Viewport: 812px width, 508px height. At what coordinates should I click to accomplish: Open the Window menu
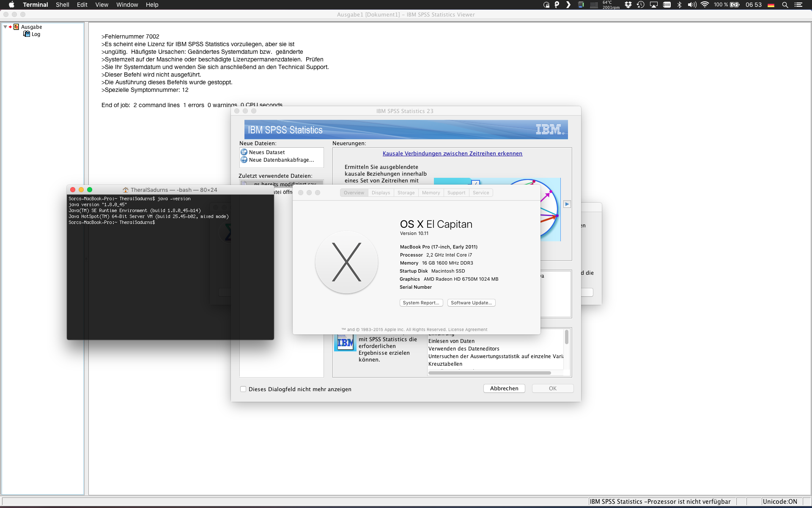pos(127,5)
